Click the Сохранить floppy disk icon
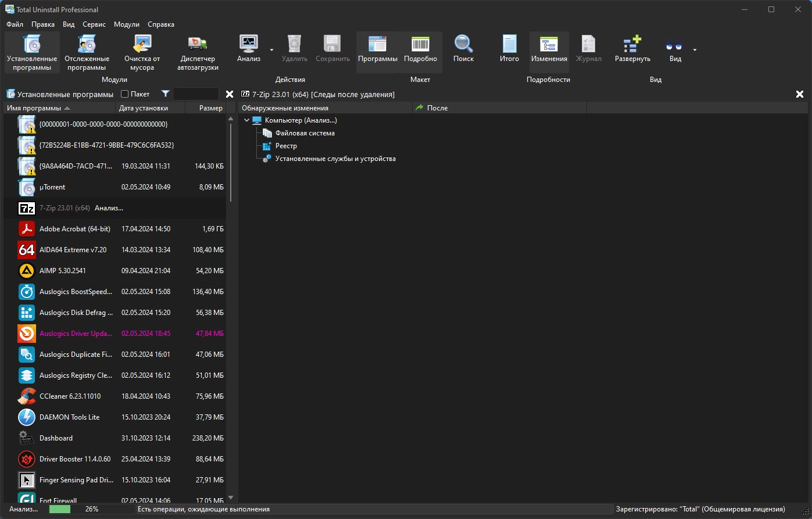This screenshot has height=519, width=812. pos(332,44)
